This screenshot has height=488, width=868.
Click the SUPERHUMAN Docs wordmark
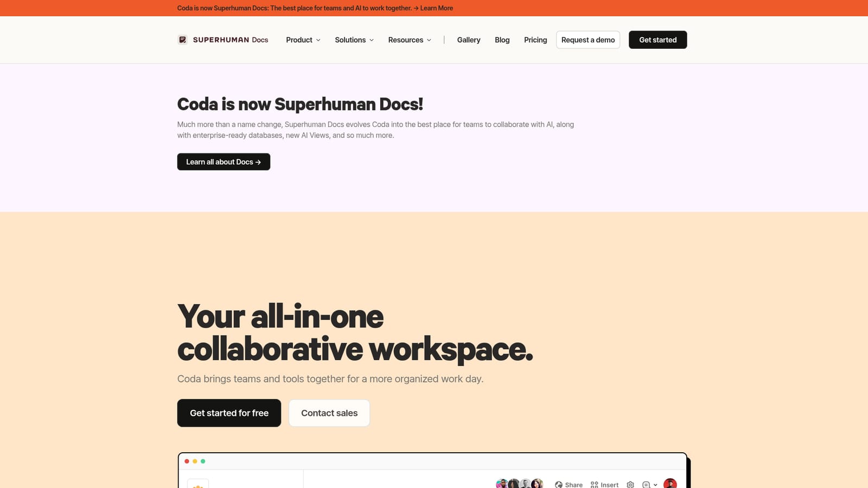coord(231,40)
